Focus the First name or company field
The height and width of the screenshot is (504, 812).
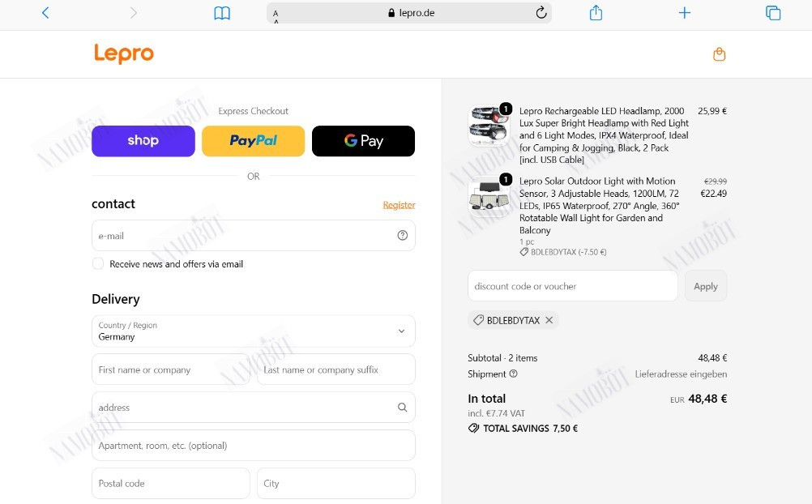pyautogui.click(x=171, y=369)
